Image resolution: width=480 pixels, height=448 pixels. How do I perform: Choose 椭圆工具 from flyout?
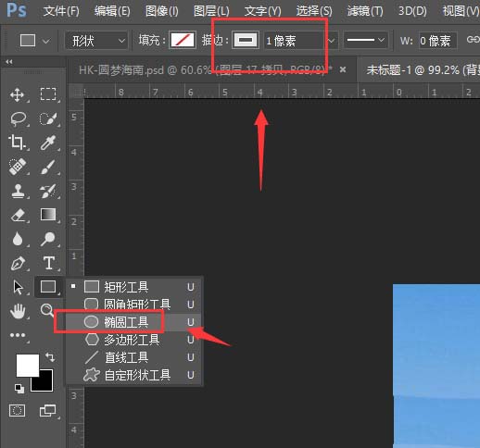coord(134,322)
